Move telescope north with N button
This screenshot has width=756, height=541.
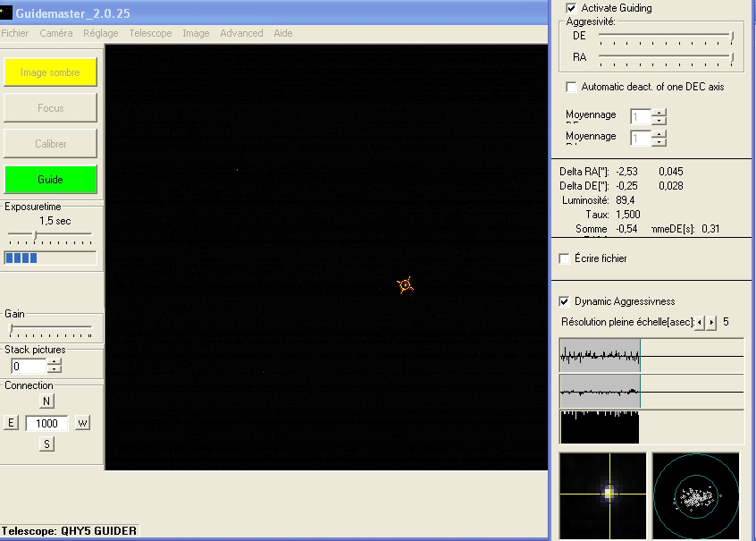pyautogui.click(x=46, y=401)
